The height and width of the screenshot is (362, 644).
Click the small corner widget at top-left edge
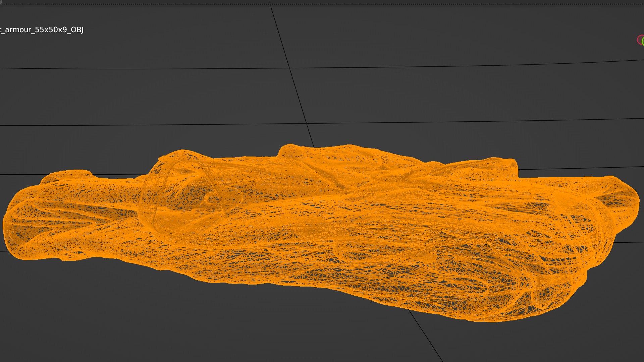1,1
